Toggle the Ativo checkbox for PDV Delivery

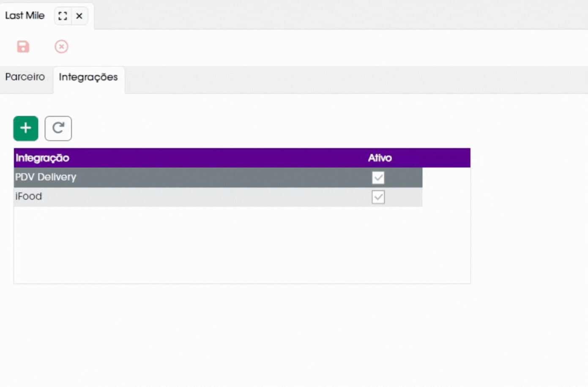[x=378, y=178]
